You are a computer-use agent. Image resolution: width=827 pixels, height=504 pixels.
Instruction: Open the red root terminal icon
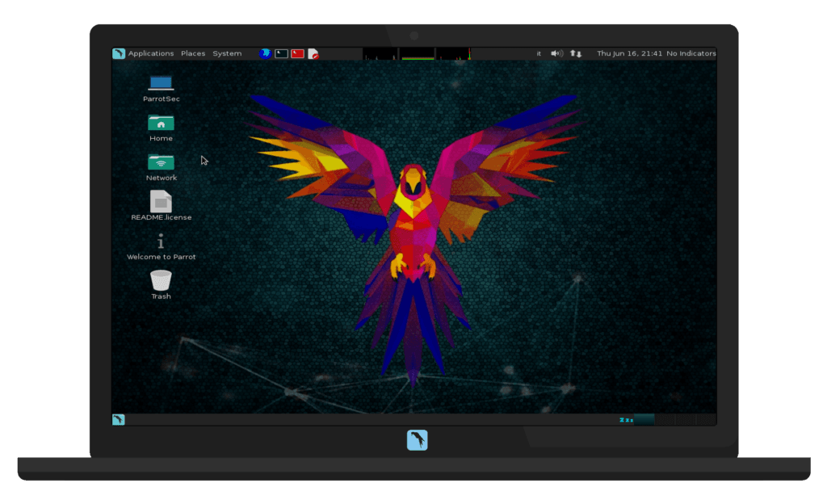[297, 53]
